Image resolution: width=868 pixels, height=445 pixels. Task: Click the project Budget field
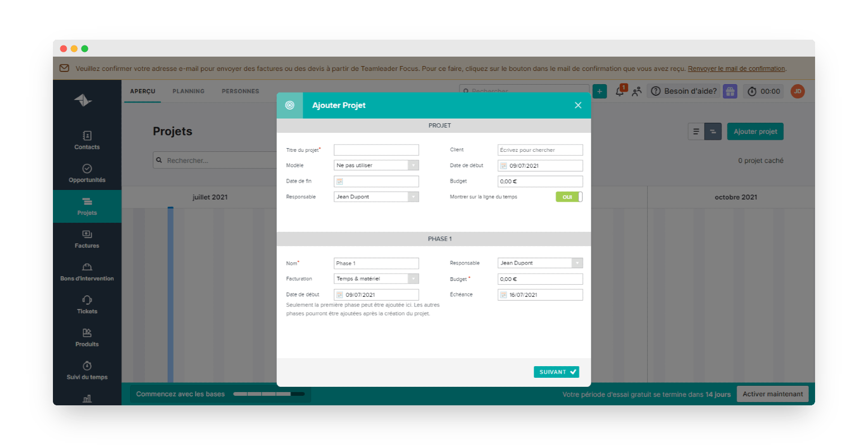[540, 181]
